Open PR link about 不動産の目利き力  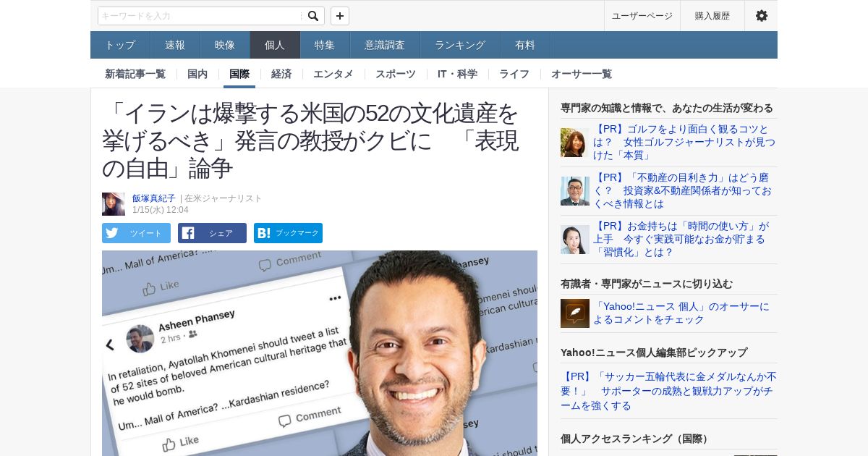click(681, 191)
